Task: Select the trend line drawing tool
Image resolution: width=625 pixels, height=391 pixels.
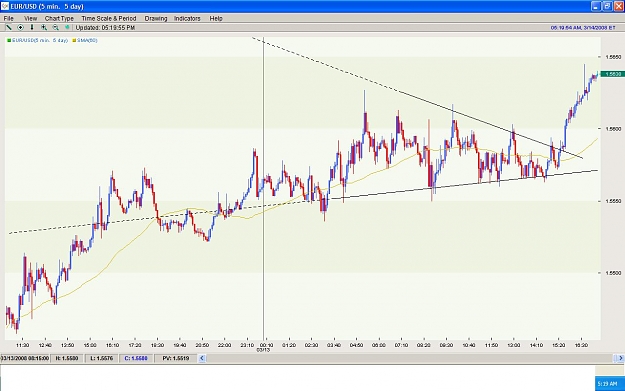Action: (8, 28)
